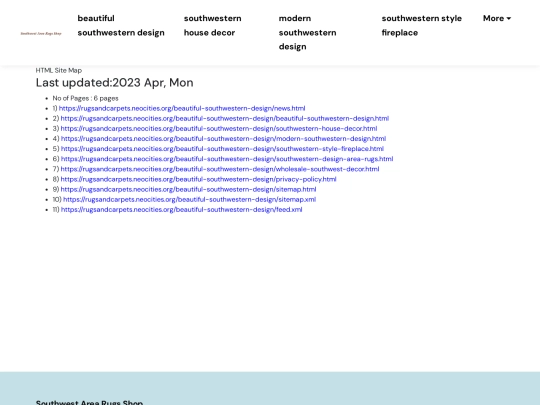Viewport: 540px width, 405px height.
Task: Open the beautiful southwestern design menu item
Action: click(121, 25)
